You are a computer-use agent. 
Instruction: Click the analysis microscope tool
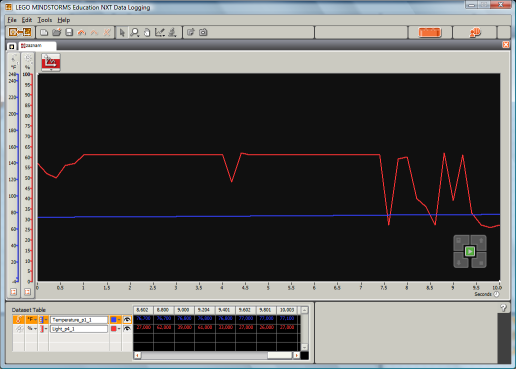click(172, 32)
